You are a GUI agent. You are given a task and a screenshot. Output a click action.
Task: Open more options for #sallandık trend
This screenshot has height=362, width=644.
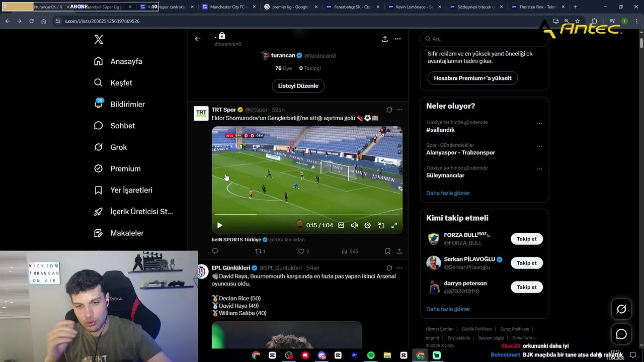click(x=539, y=123)
